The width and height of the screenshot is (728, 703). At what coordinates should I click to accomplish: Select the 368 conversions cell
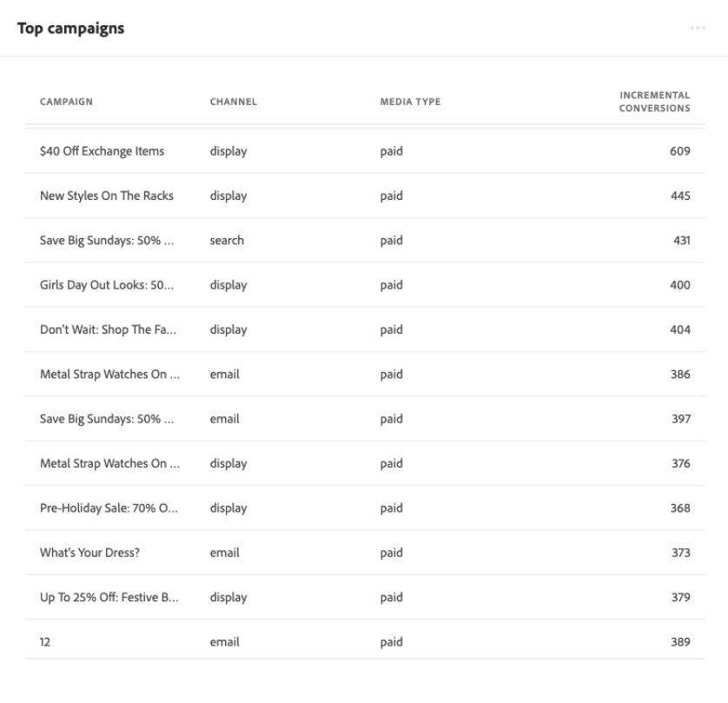pyautogui.click(x=680, y=508)
